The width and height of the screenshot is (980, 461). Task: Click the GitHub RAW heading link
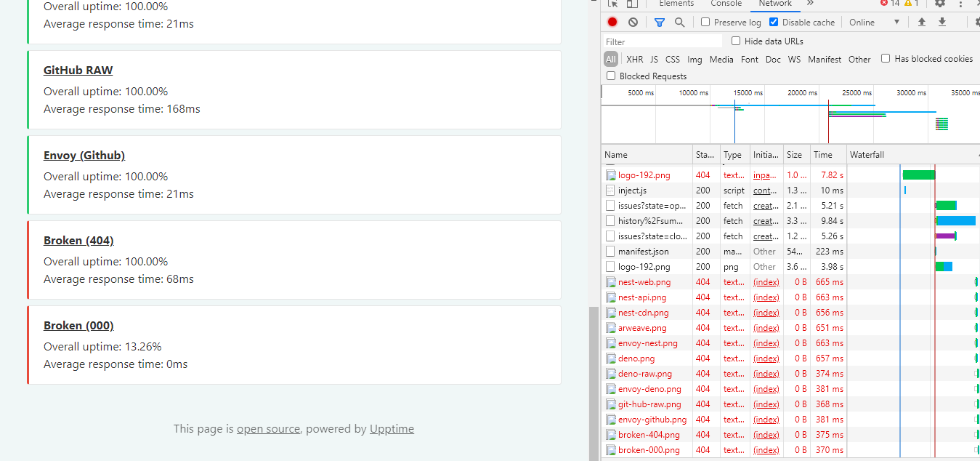tap(78, 70)
